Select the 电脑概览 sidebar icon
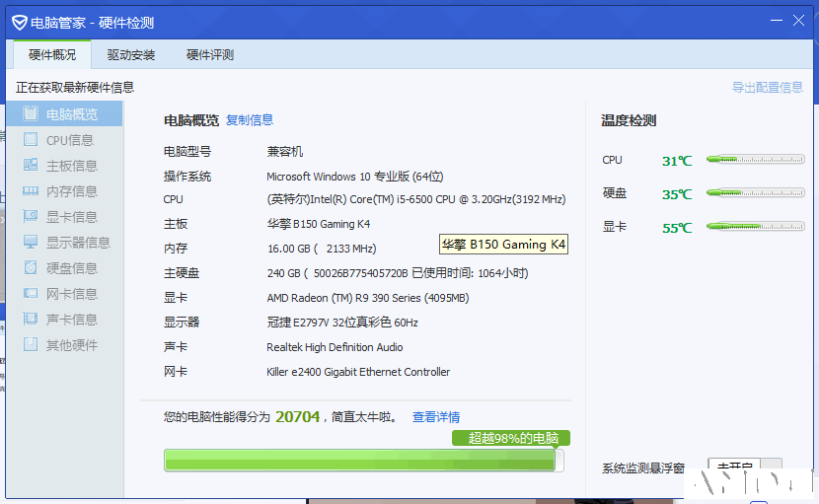 click(x=31, y=113)
